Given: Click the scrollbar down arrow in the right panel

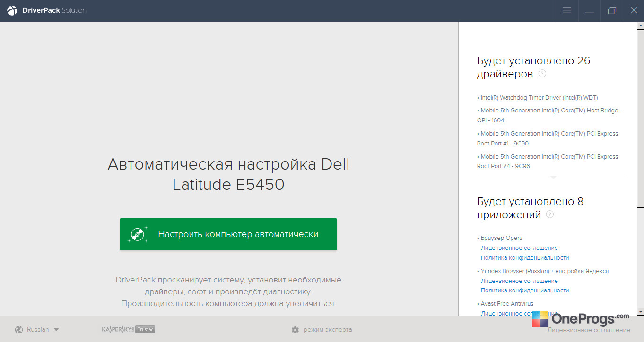Looking at the screenshot, I should click(x=641, y=312).
